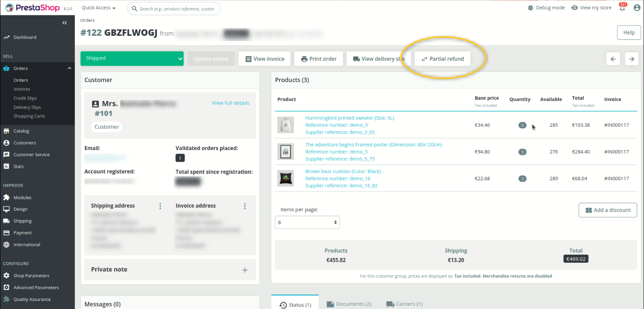644x309 pixels.
Task: Open the notifications bell icon
Action: (622, 8)
